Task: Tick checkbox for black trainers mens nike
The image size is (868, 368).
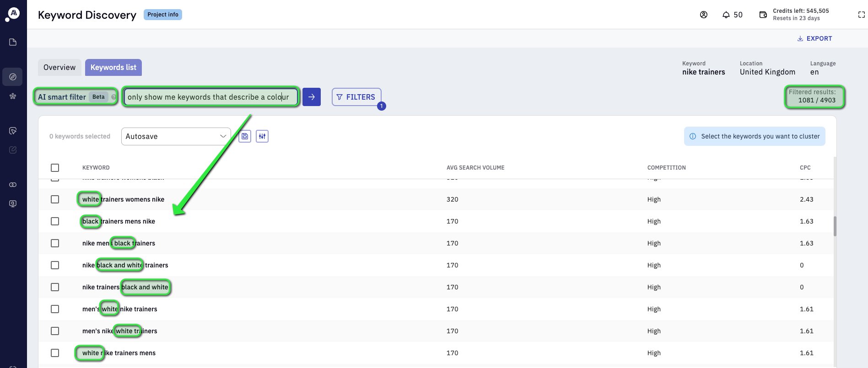Action: point(55,221)
